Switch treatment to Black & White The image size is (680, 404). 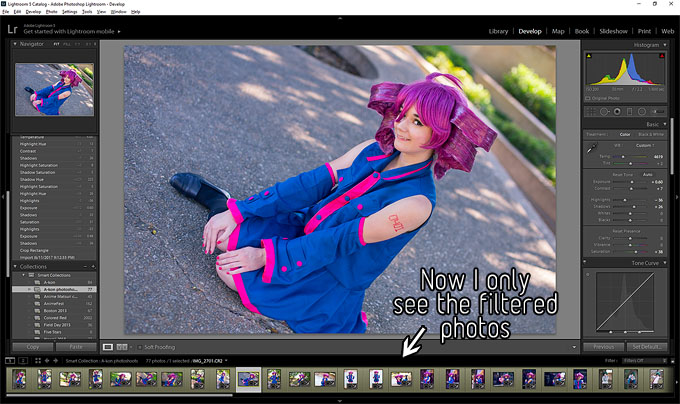[651, 133]
